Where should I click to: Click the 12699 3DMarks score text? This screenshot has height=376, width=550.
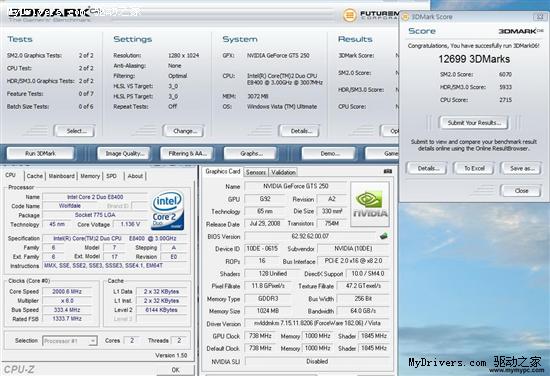(x=474, y=59)
